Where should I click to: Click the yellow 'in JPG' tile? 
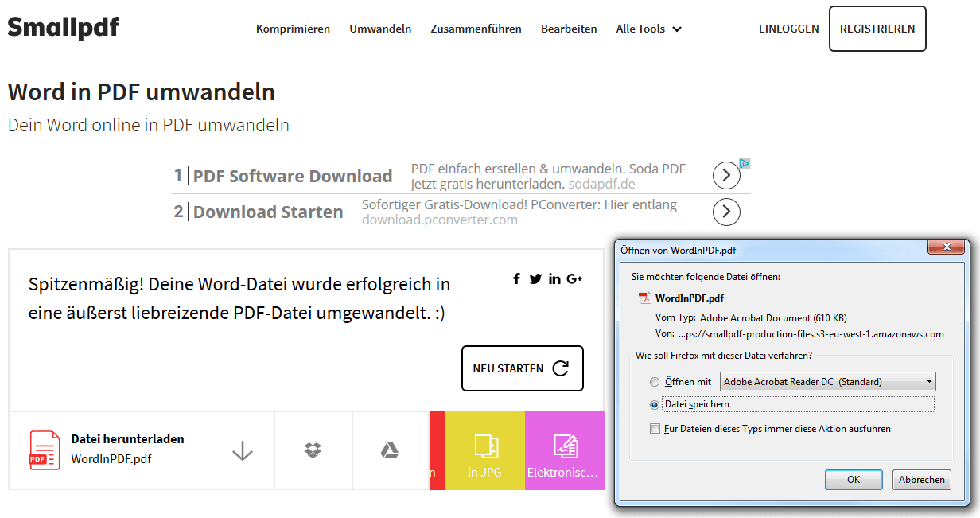(x=485, y=450)
